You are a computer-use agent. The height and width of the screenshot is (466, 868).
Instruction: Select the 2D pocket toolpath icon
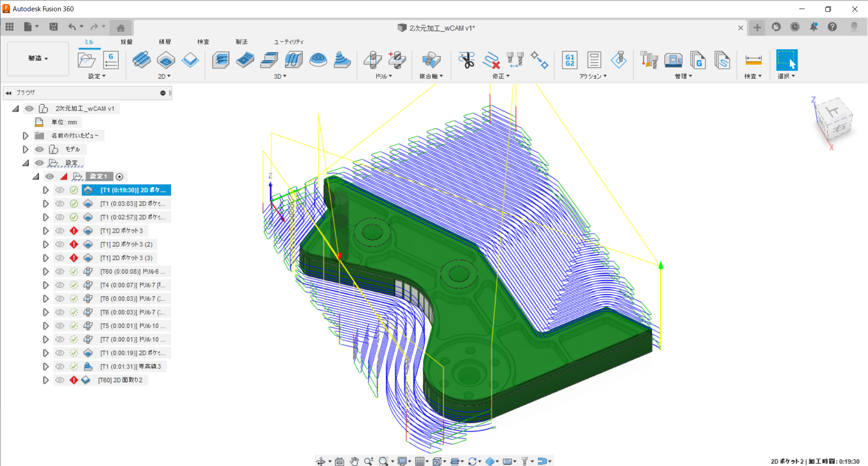pos(166,60)
